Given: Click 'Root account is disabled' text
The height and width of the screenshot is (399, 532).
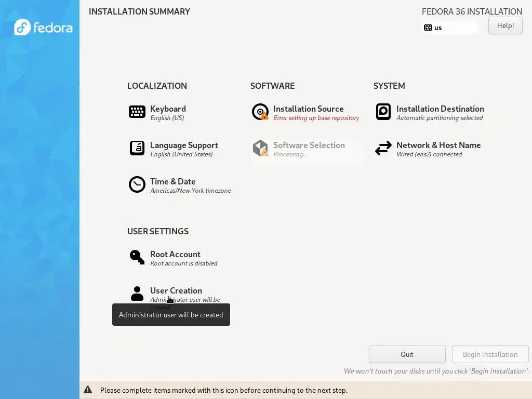Looking at the screenshot, I should (x=183, y=263).
